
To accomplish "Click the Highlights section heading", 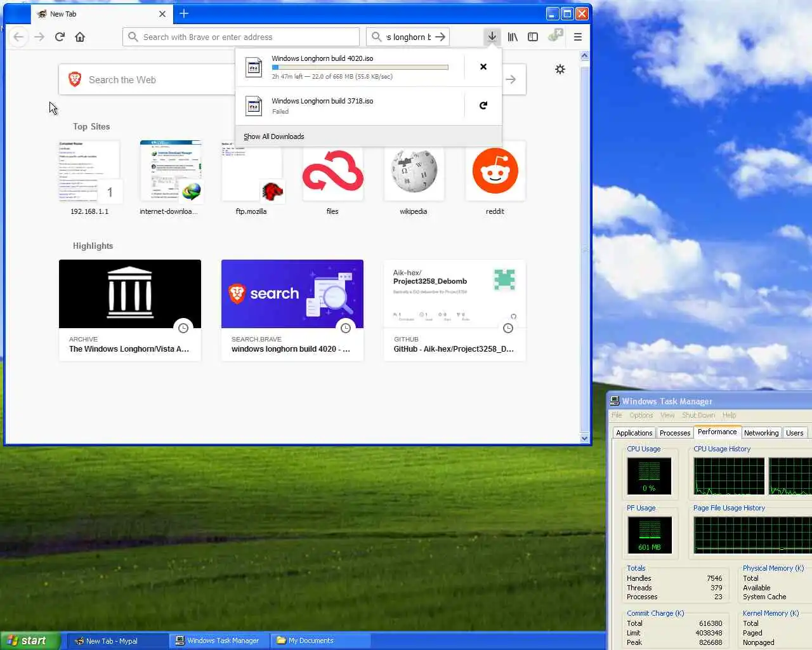I will tap(93, 246).
